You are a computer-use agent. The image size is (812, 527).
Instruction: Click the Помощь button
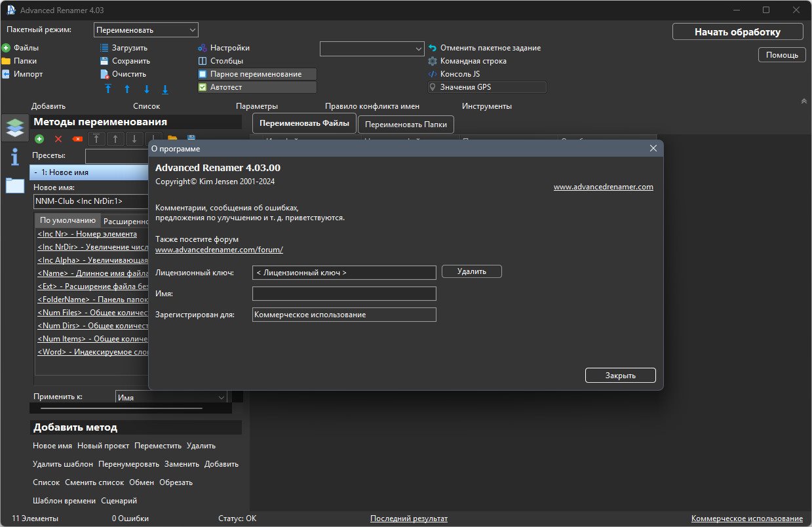tap(782, 55)
